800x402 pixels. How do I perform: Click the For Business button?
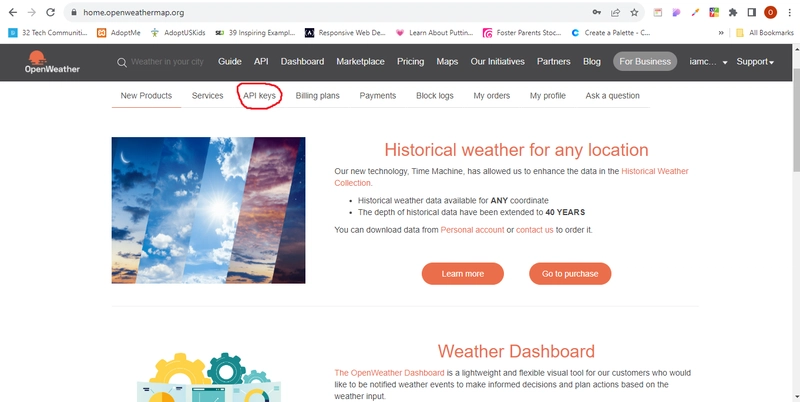[x=645, y=61]
